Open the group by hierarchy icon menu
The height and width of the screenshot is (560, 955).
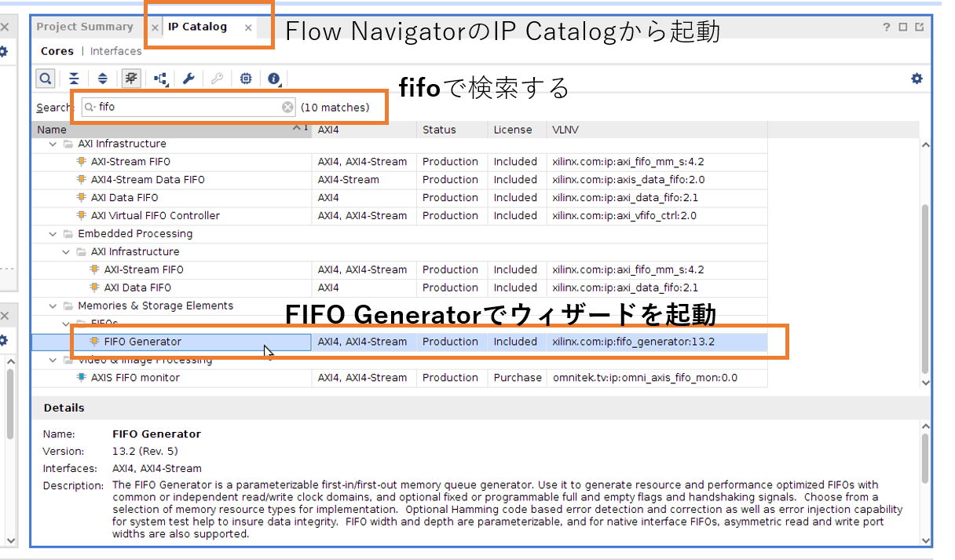pyautogui.click(x=161, y=79)
